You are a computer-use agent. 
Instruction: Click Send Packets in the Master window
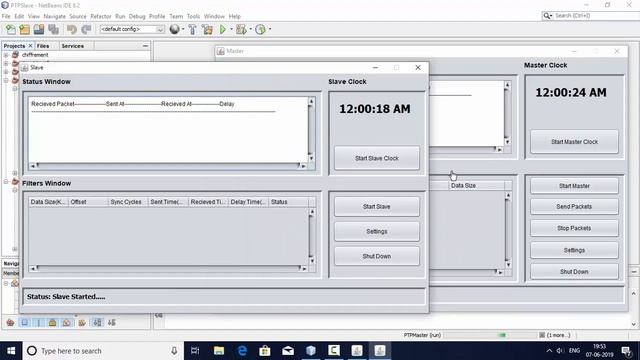pos(574,207)
